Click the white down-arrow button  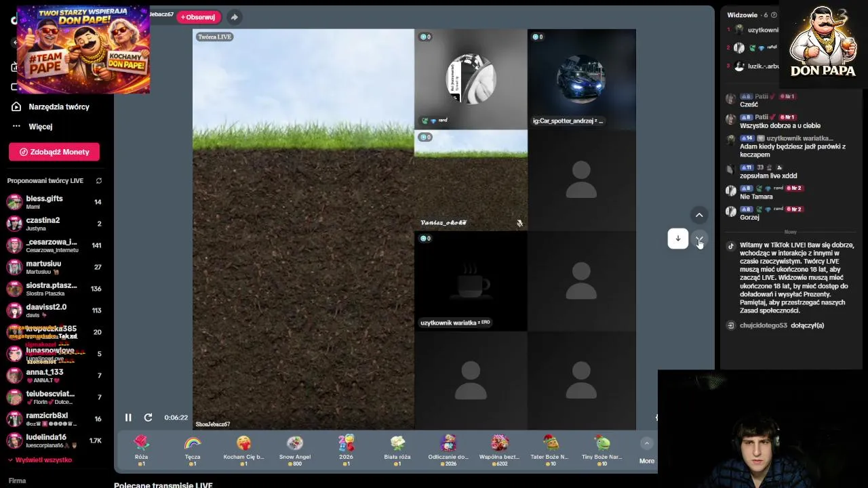tap(677, 239)
